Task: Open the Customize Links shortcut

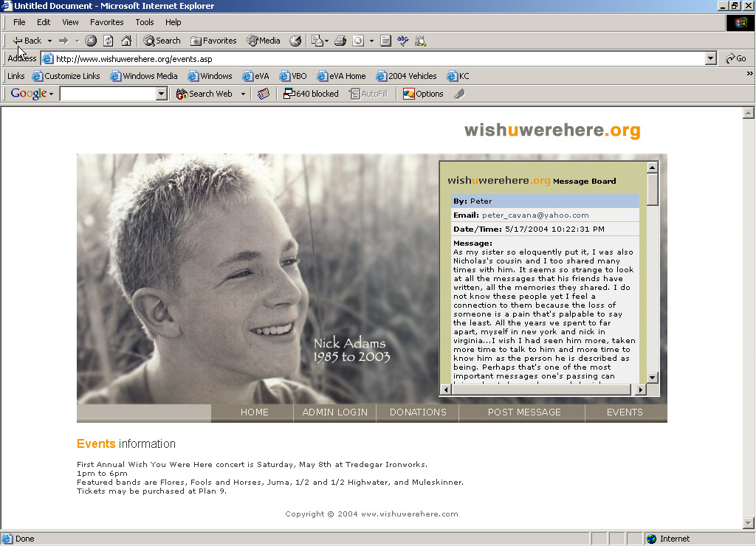Action: [66, 76]
